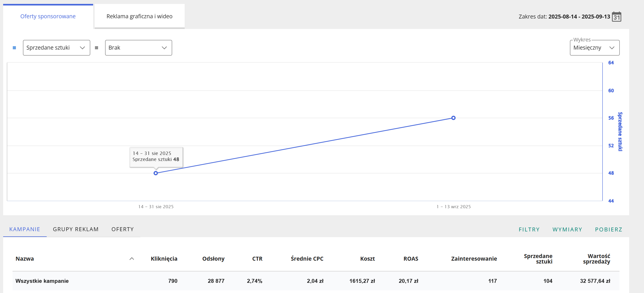
Task: Click the 117 Zainteresowanie value
Action: [492, 281]
